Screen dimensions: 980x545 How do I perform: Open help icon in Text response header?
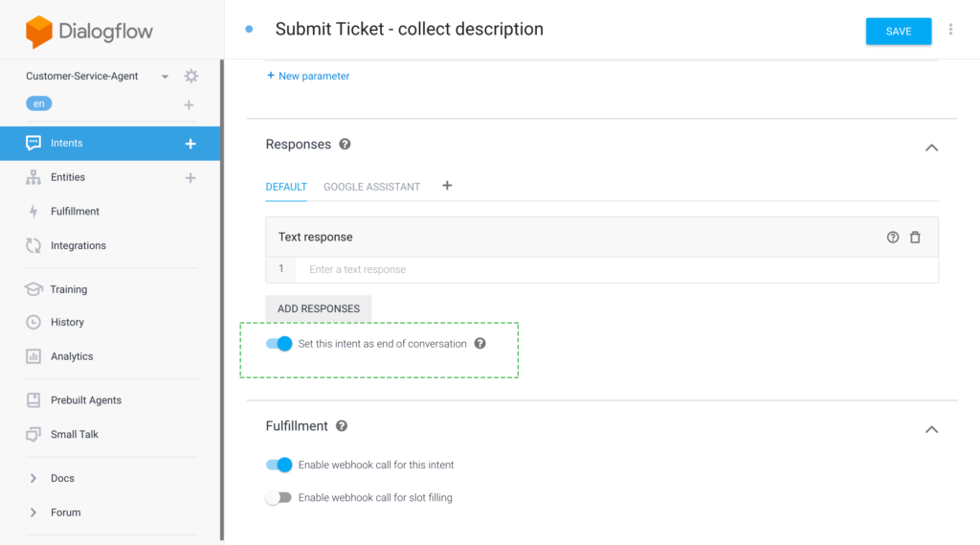[893, 238]
